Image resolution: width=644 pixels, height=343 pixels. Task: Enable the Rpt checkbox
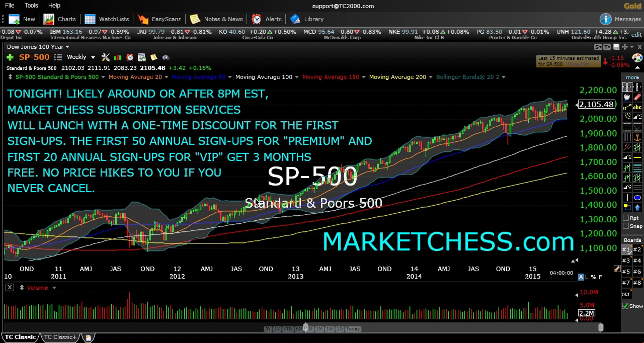tap(626, 218)
